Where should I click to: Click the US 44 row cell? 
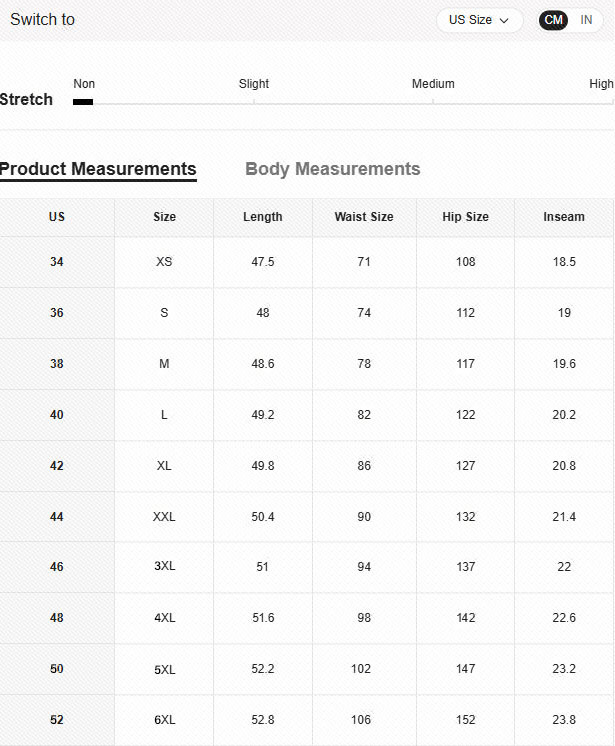[x=57, y=517]
